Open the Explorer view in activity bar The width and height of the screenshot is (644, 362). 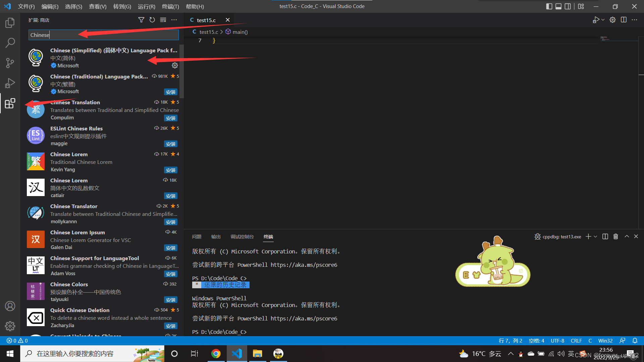(x=10, y=23)
